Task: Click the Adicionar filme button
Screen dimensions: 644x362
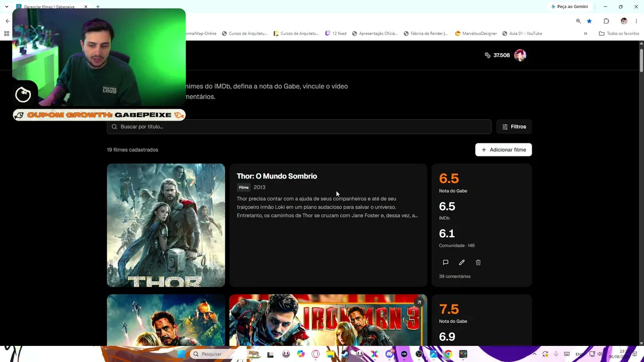Action: click(504, 150)
